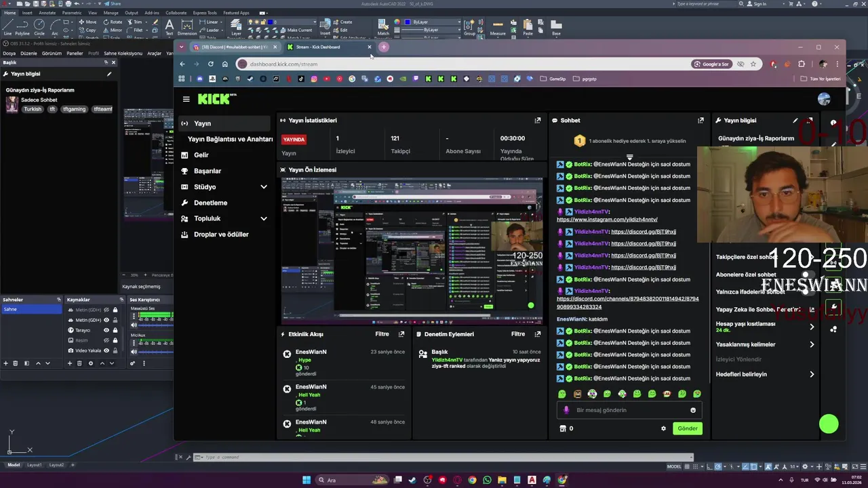The image size is (868, 488).
Task: Open the Yasaklanmış kelimeler setting
Action: pos(766,344)
